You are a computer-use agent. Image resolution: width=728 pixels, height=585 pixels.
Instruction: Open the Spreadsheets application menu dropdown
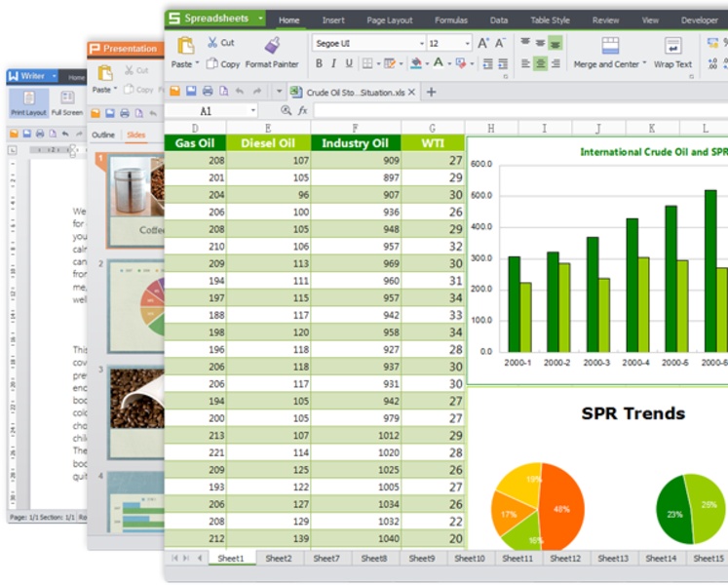pyautogui.click(x=261, y=19)
